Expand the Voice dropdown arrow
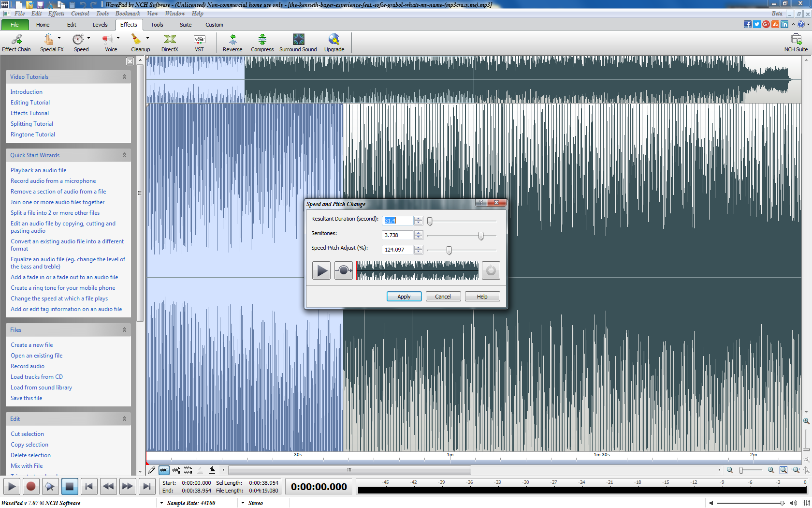812x508 pixels. [118, 38]
